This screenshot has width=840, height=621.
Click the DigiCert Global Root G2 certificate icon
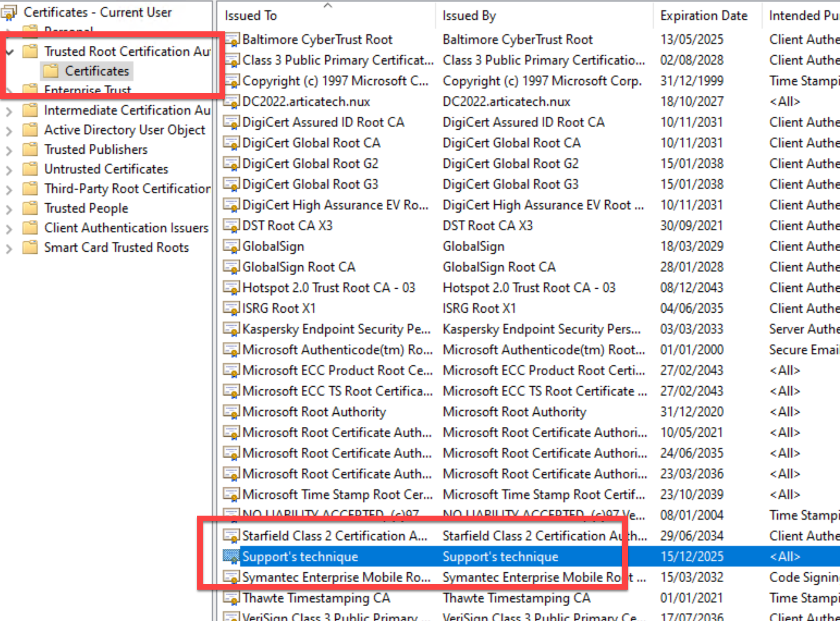231,164
